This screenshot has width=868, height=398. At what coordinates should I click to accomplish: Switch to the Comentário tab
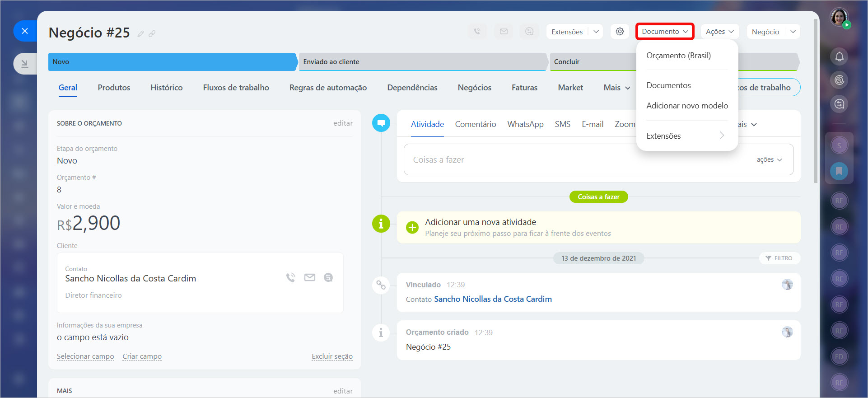tap(476, 124)
